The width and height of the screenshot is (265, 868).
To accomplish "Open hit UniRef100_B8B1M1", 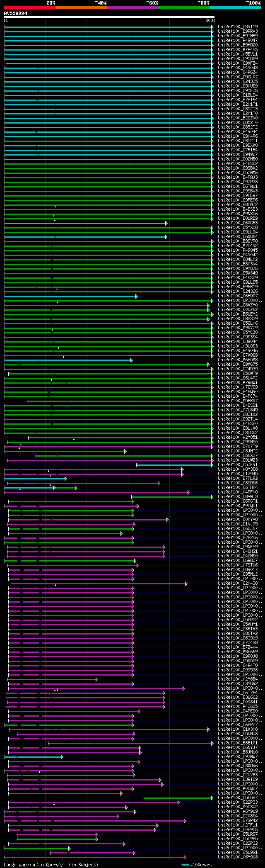I will point(238,743).
